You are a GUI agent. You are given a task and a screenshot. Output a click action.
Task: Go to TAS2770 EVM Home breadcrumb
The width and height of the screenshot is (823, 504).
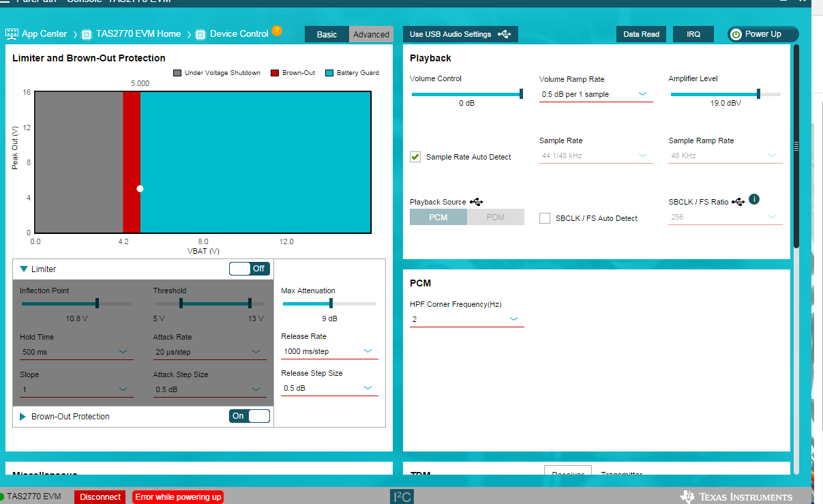coord(138,34)
